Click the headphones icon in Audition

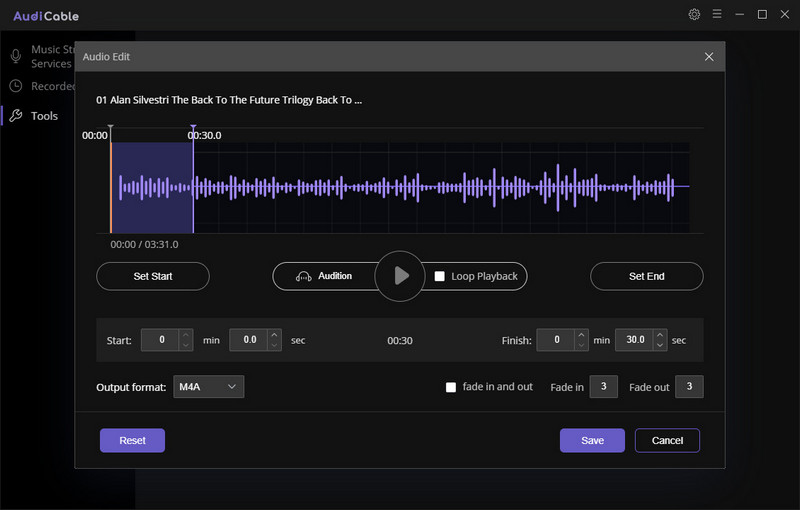click(304, 276)
